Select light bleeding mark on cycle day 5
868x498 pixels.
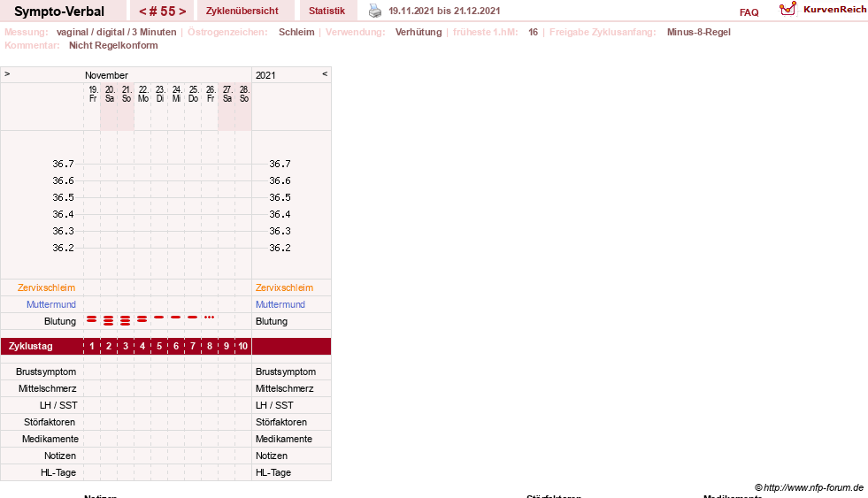click(x=159, y=317)
